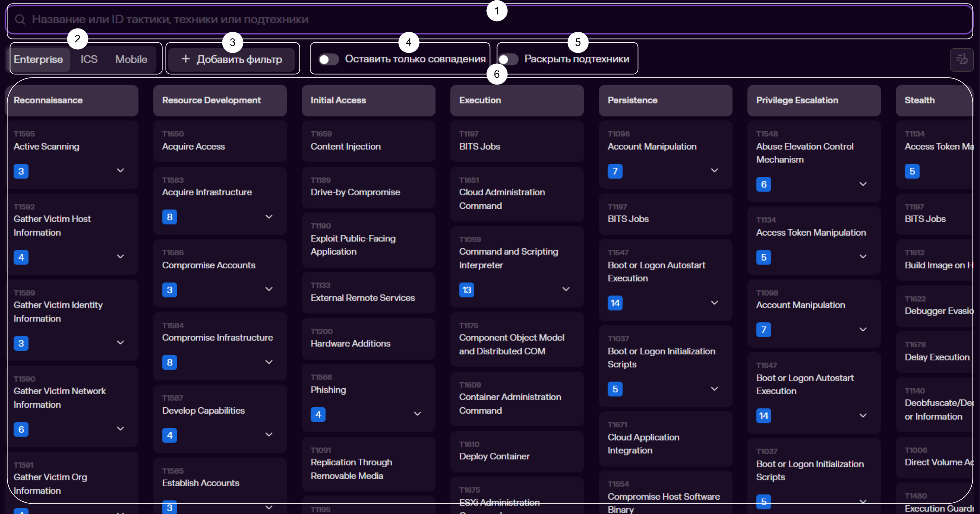
Task: Click the blue 5 badge on Stealth Access Token card
Action: [912, 171]
